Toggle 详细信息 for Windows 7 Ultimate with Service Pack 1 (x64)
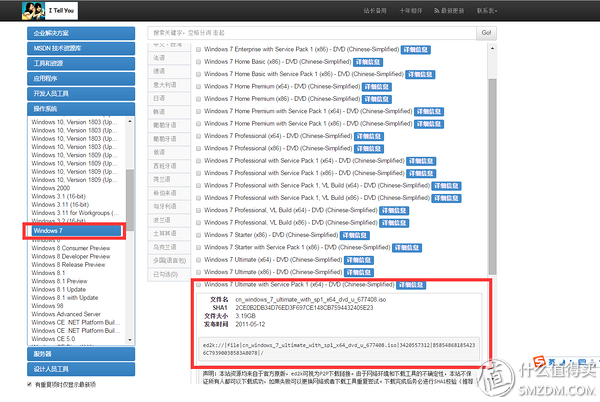 click(x=411, y=285)
